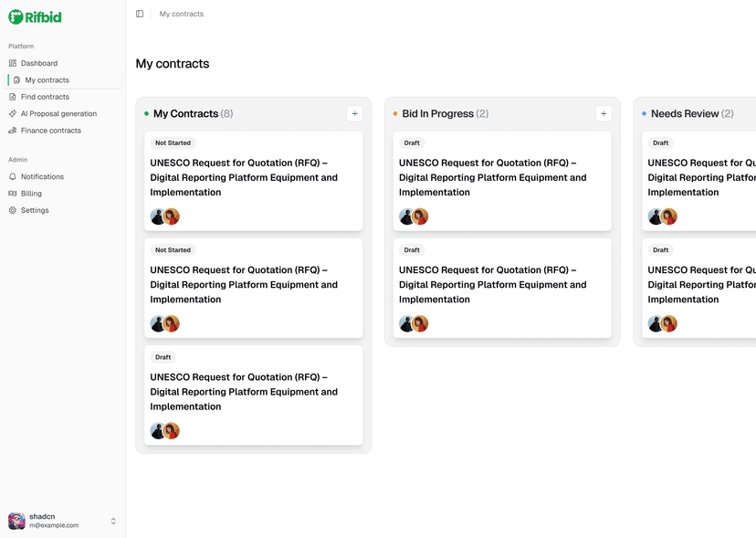756x538 pixels.
Task: Expand the shadcn user account menu
Action: [113, 521]
